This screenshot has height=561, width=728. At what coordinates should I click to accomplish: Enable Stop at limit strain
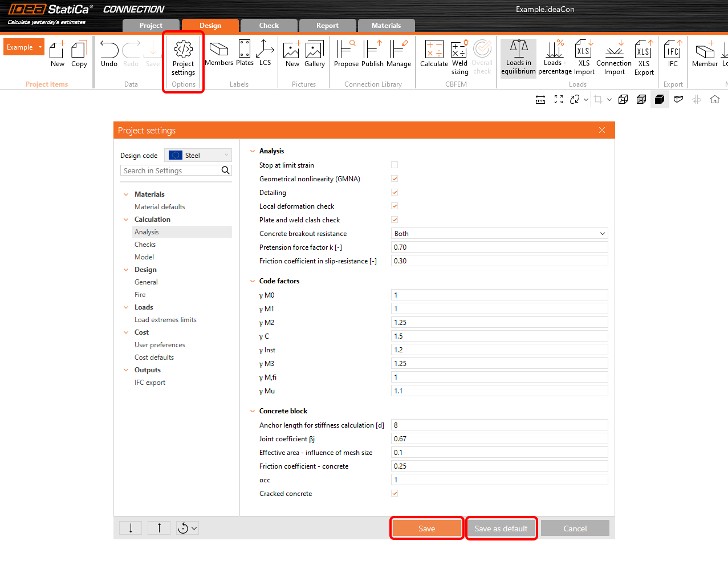(394, 164)
